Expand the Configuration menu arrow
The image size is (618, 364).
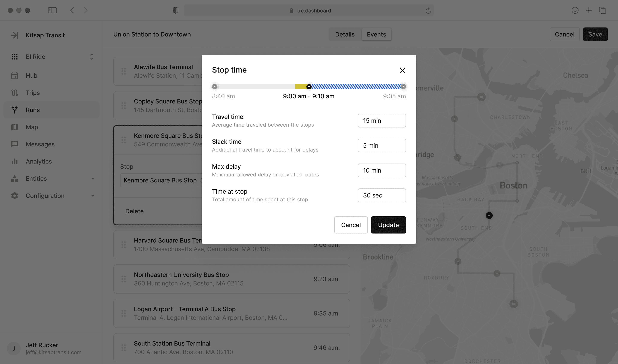click(93, 196)
